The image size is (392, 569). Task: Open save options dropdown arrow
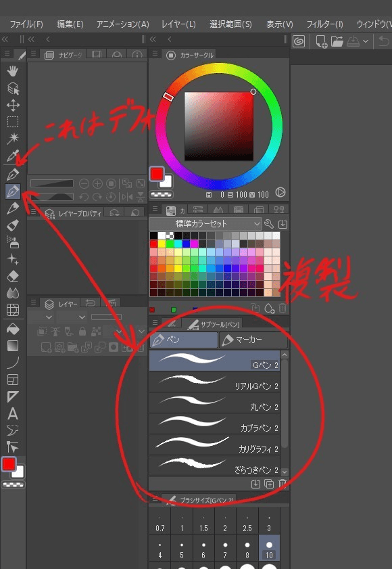[366, 41]
